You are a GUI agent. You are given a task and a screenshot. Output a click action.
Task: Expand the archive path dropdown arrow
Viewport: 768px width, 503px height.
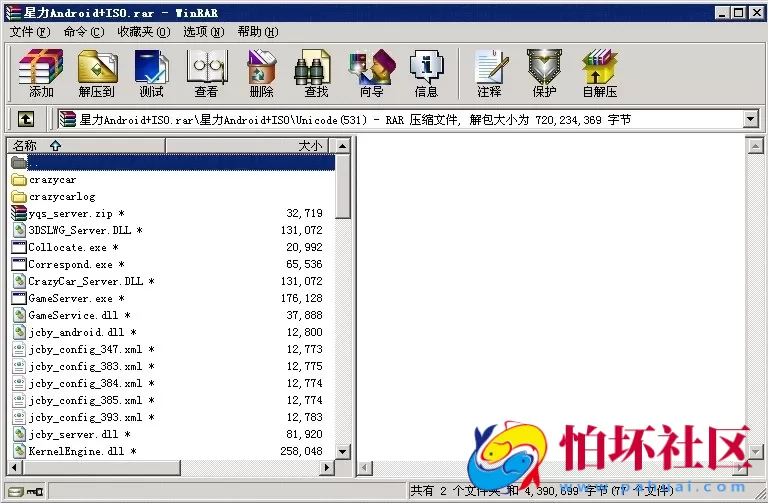tap(750, 119)
